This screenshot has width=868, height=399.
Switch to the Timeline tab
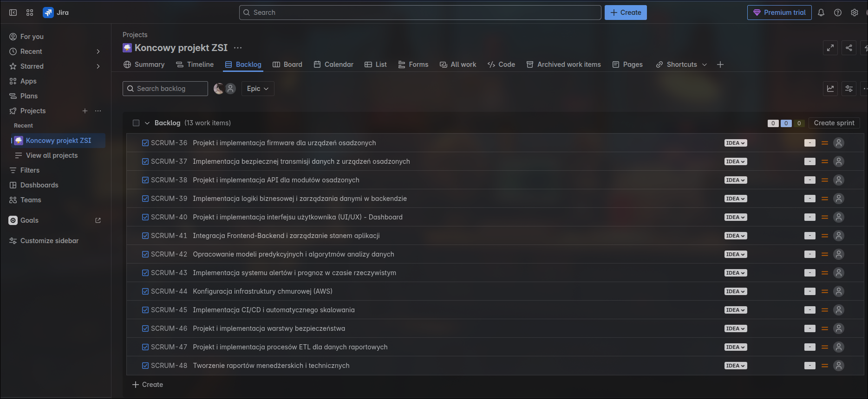[x=195, y=64]
